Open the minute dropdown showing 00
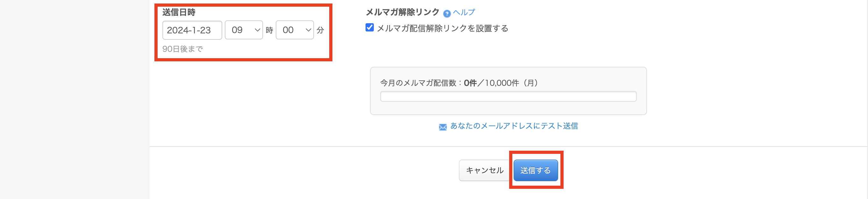This screenshot has width=868, height=199. click(x=294, y=30)
